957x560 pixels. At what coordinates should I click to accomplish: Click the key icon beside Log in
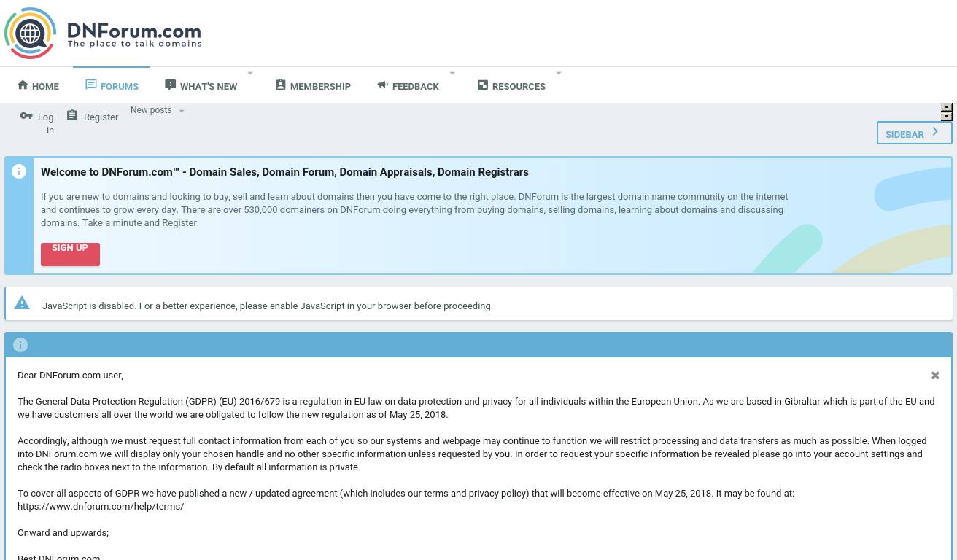point(26,116)
